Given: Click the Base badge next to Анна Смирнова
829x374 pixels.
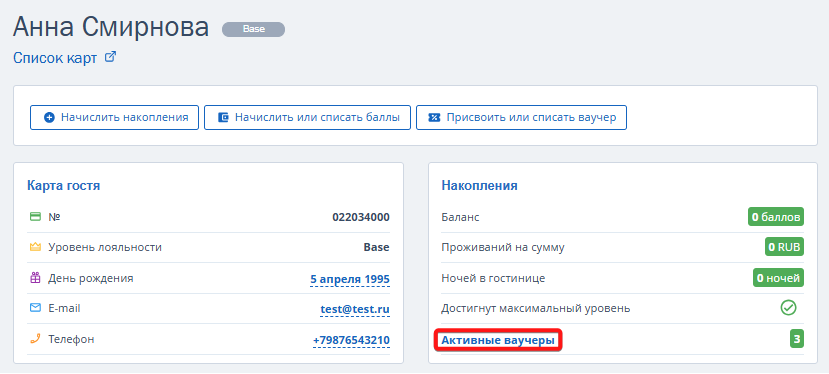Looking at the screenshot, I should (253, 30).
